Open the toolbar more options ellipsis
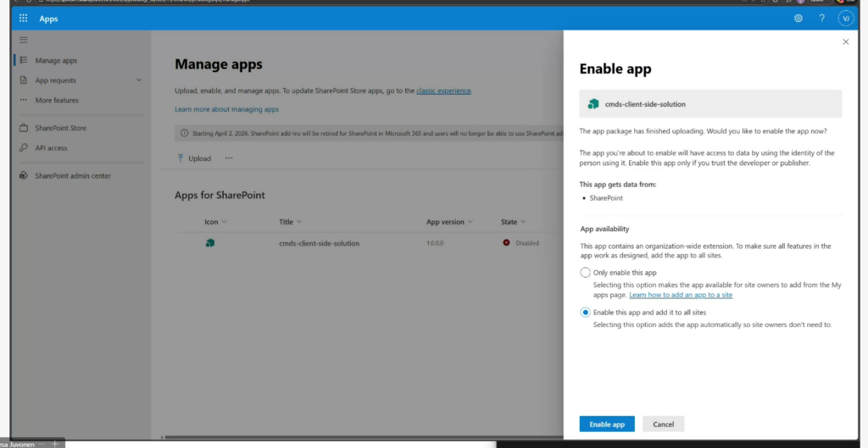868x448 pixels. coord(229,158)
